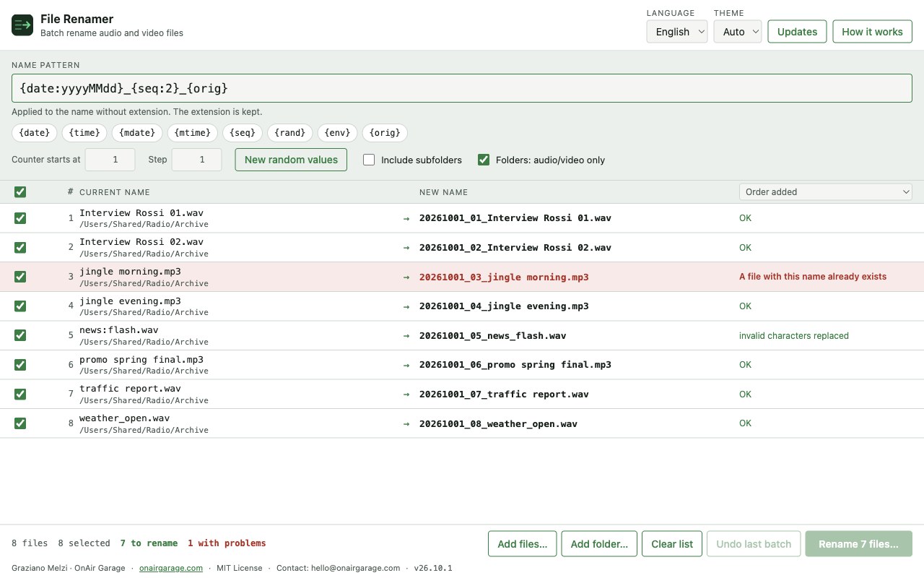Open the onairgarage.com link
Image resolution: width=924 pixels, height=578 pixels.
pos(171,568)
